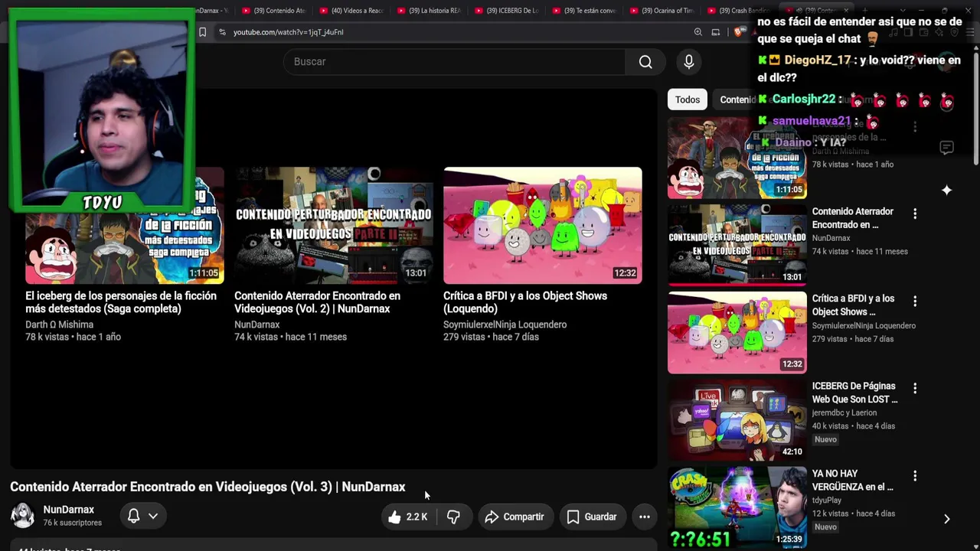
Task: Open sidebar thumbnail with 1:11:05 duration
Action: coord(737,158)
